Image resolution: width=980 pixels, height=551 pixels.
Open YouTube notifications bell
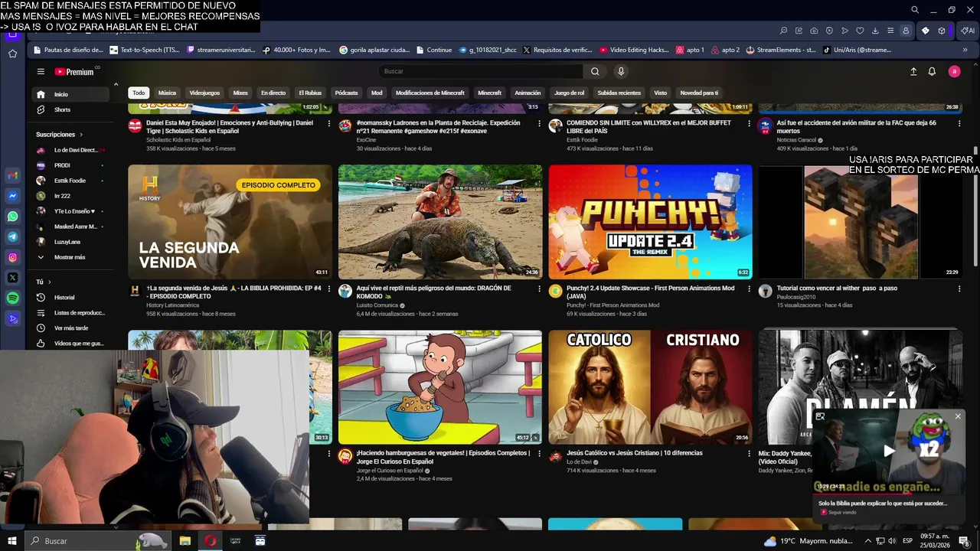[932, 71]
